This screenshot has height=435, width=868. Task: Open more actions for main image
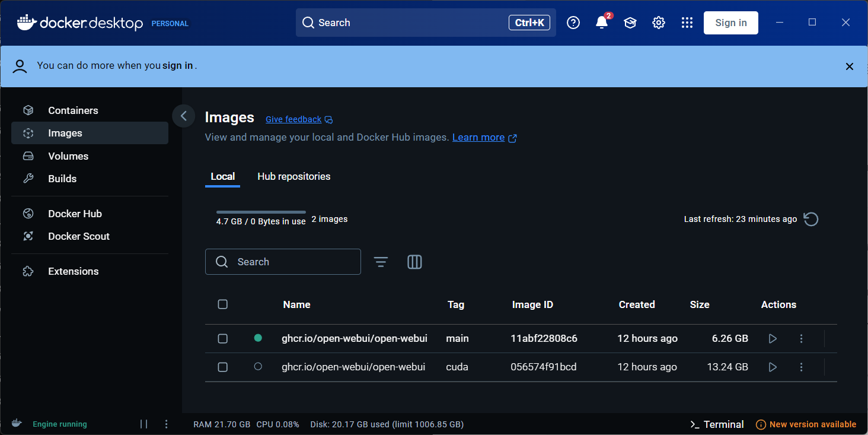point(801,338)
